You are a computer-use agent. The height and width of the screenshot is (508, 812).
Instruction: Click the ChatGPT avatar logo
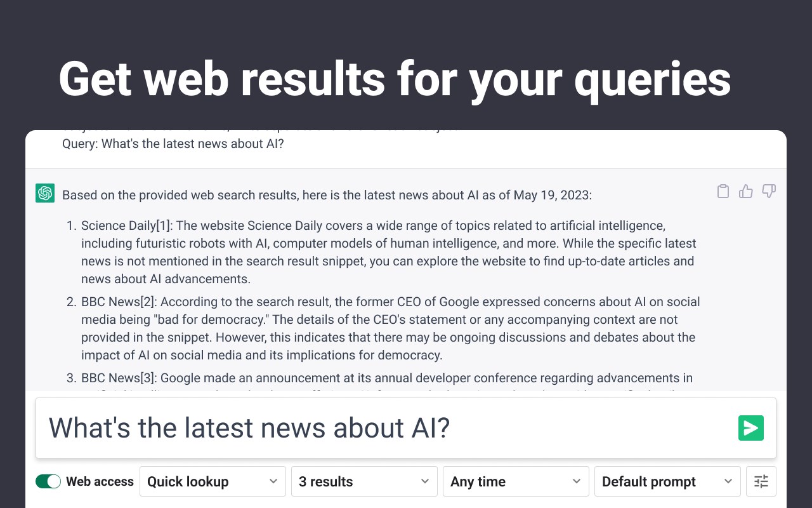pos(45,193)
